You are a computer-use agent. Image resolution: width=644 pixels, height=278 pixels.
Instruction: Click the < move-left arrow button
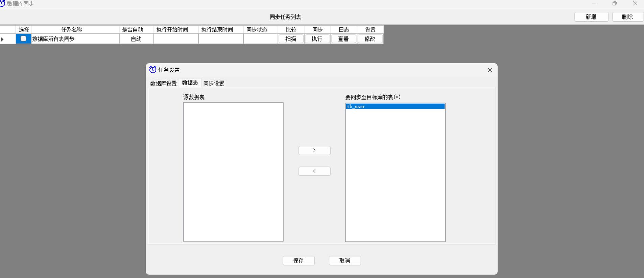click(x=314, y=171)
